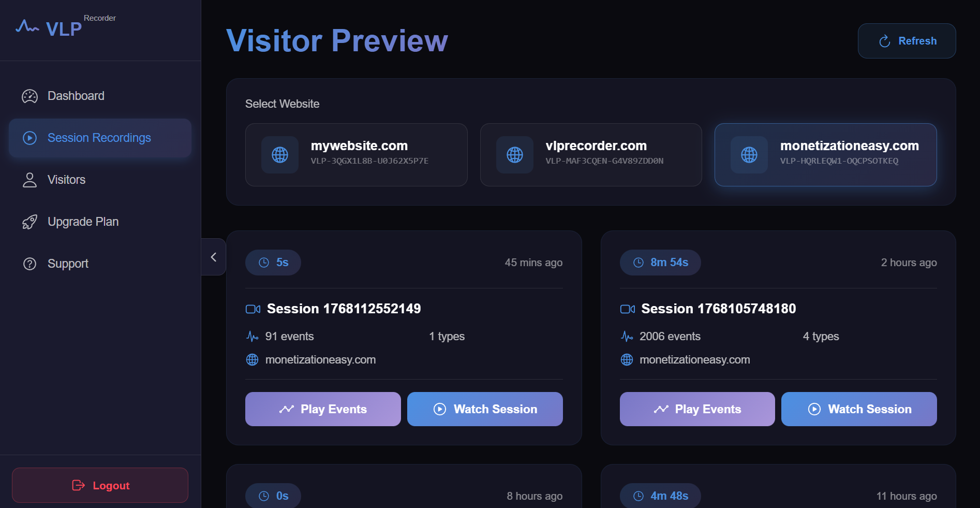Click globe icon on mywebsite.com card
This screenshot has width=980, height=508.
pyautogui.click(x=280, y=155)
